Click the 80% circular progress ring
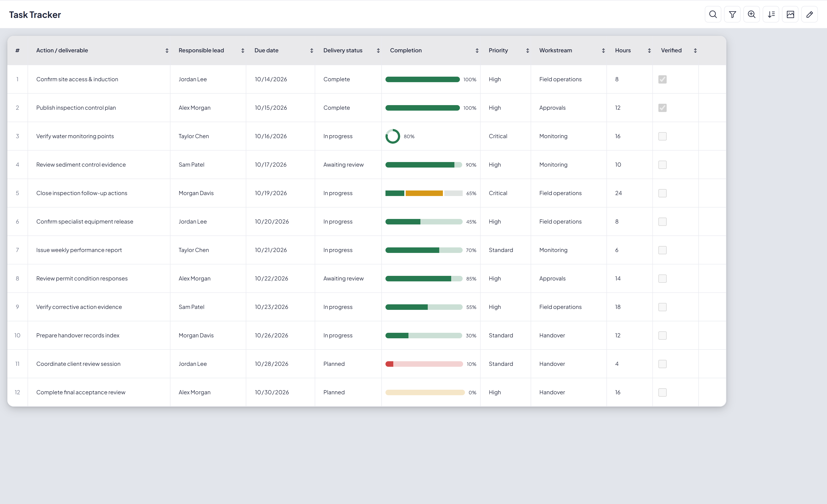 tap(393, 137)
